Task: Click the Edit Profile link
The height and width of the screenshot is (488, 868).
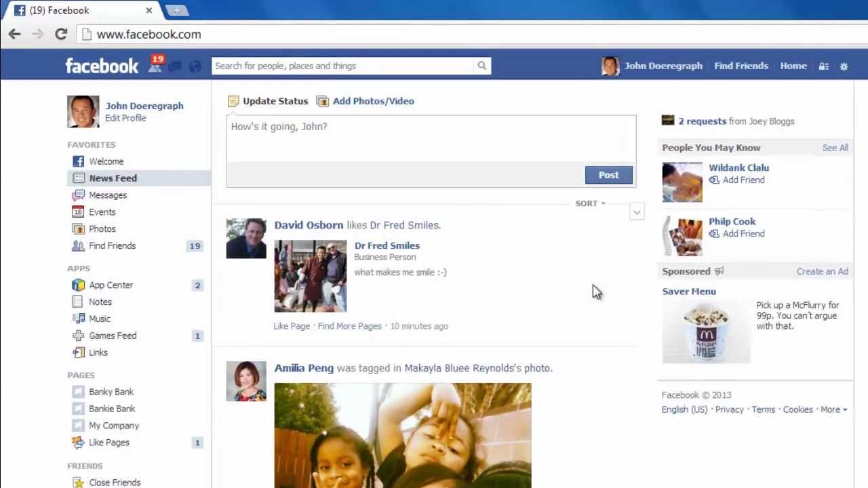Action: pos(125,118)
